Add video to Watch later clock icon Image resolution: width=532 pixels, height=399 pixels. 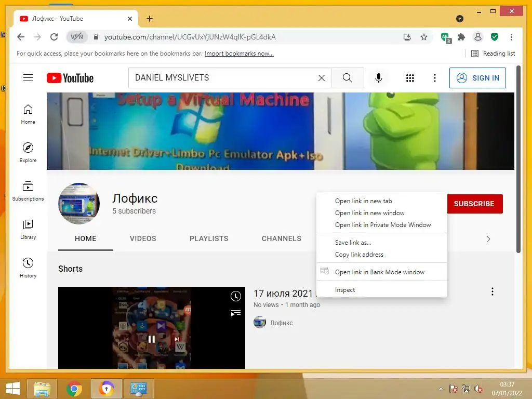(x=236, y=296)
